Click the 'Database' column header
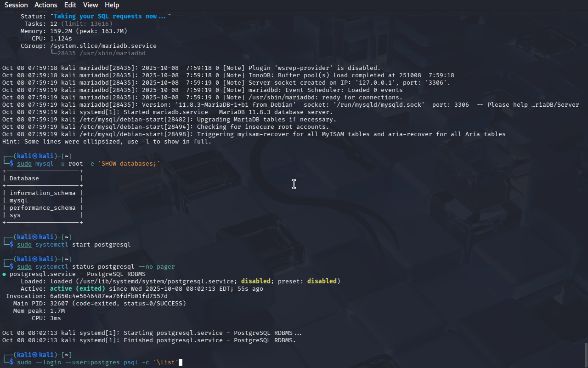Image resolution: width=588 pixels, height=368 pixels. [24, 178]
